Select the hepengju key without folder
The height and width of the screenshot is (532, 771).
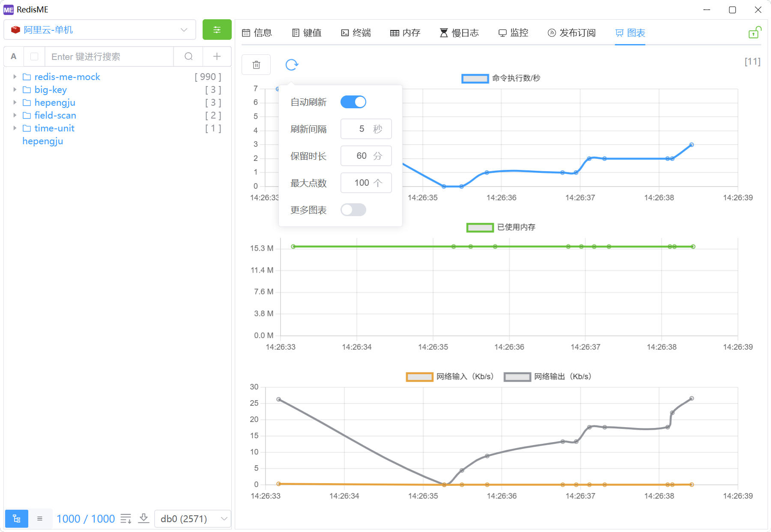click(43, 141)
